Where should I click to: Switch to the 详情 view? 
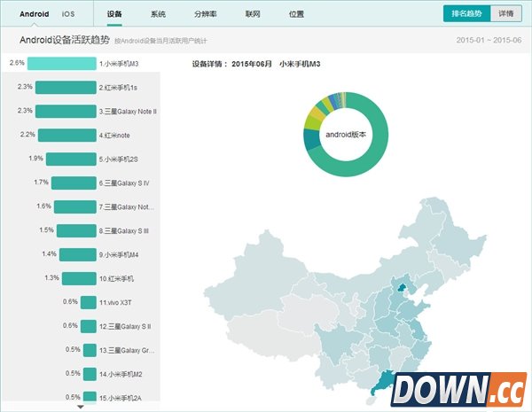(x=505, y=14)
